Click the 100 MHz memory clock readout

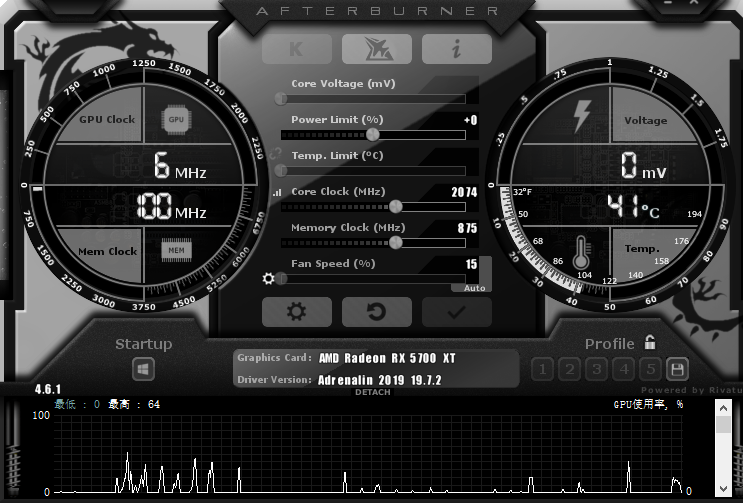point(172,207)
